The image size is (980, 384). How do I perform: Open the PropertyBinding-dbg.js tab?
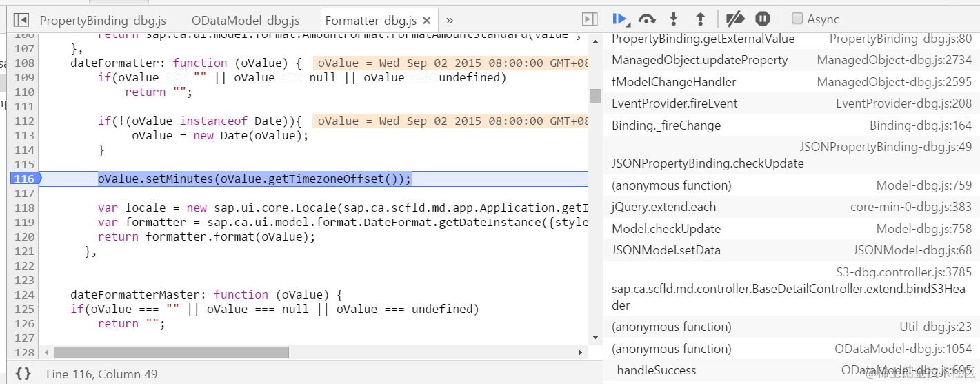[103, 20]
